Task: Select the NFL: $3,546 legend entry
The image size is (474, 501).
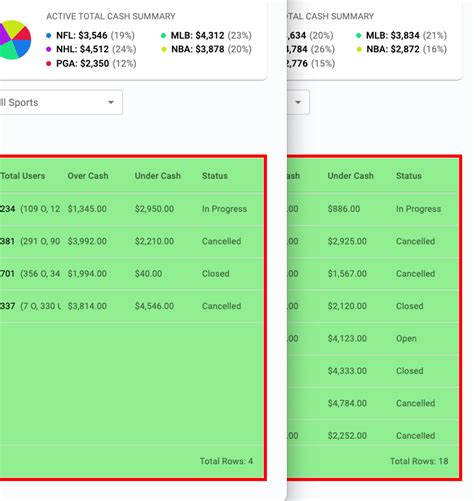Action: pos(90,35)
